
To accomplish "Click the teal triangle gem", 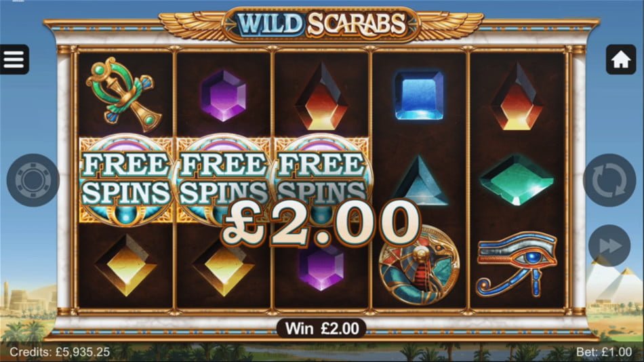I will tap(420, 181).
